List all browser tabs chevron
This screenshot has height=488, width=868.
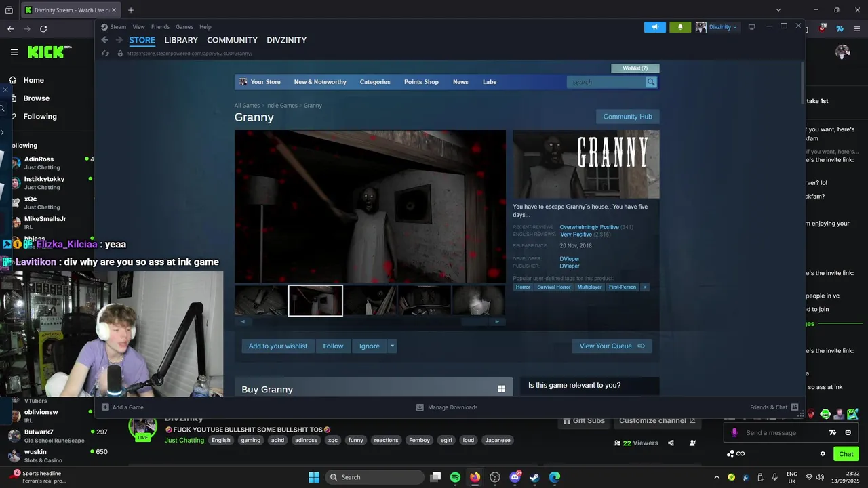[x=778, y=10]
